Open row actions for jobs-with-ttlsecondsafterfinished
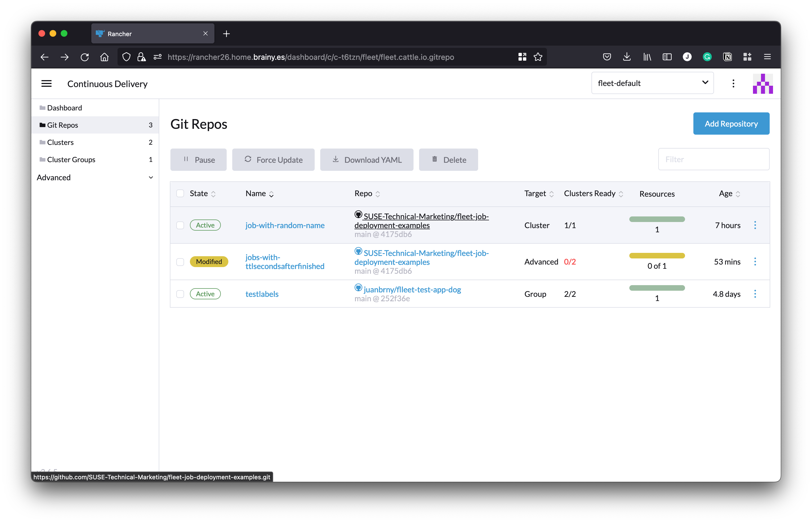This screenshot has width=812, height=523. point(755,261)
